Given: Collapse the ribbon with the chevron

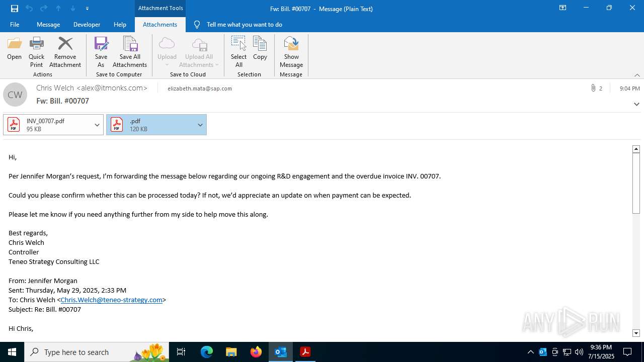Looking at the screenshot, I should [637, 75].
